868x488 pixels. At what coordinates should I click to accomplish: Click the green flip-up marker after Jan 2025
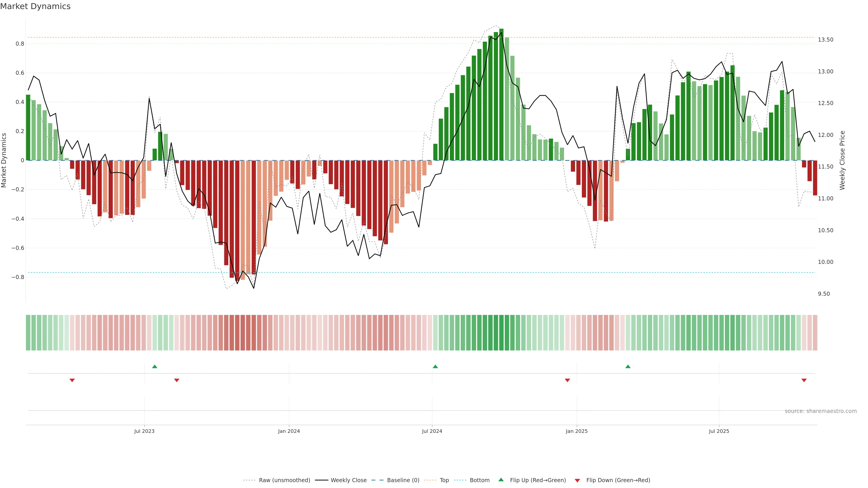[x=628, y=366]
